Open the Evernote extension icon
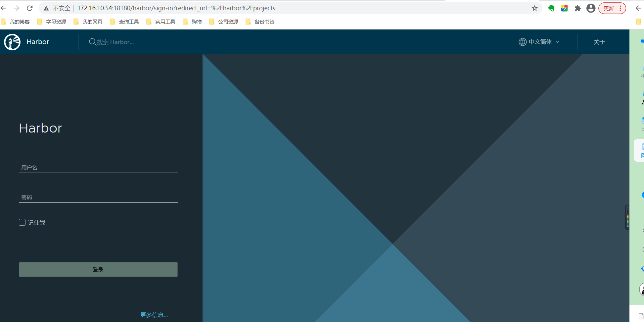The image size is (644, 322). pos(551,8)
